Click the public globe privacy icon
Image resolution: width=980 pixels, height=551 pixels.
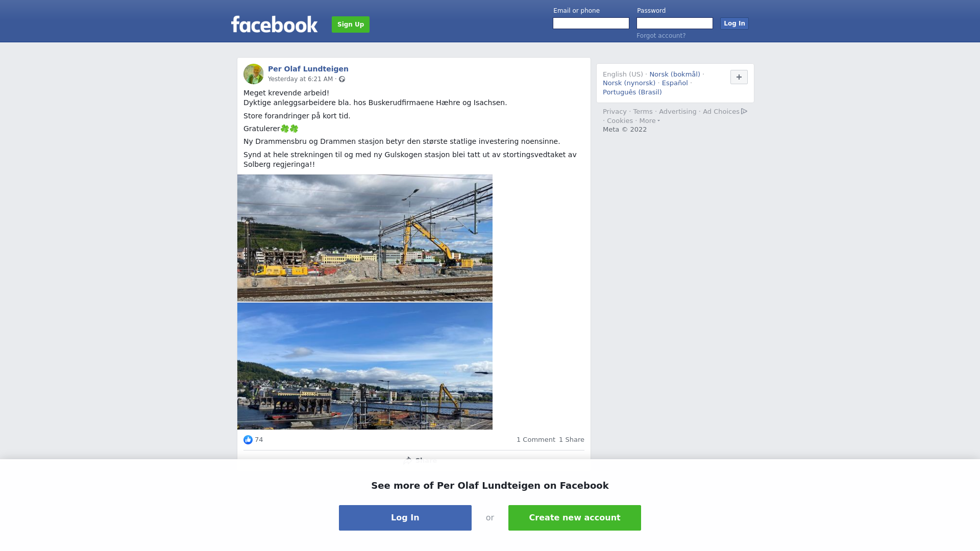point(342,79)
